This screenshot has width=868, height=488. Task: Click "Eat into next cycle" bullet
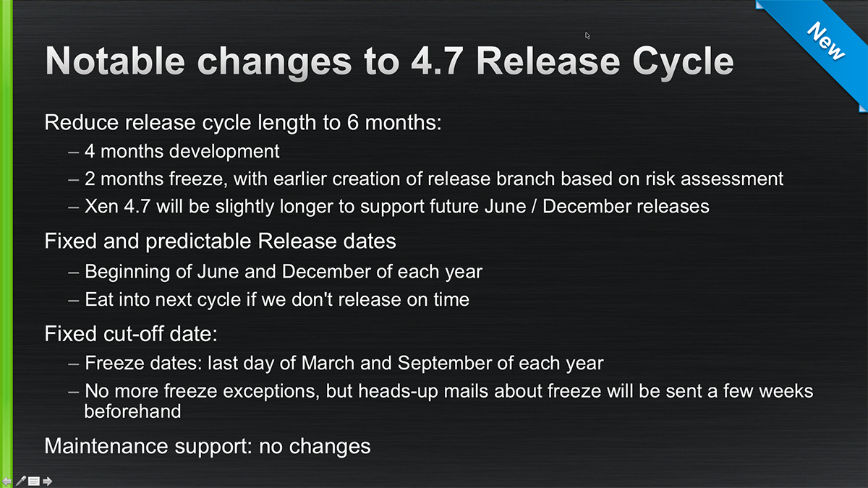tap(276, 299)
